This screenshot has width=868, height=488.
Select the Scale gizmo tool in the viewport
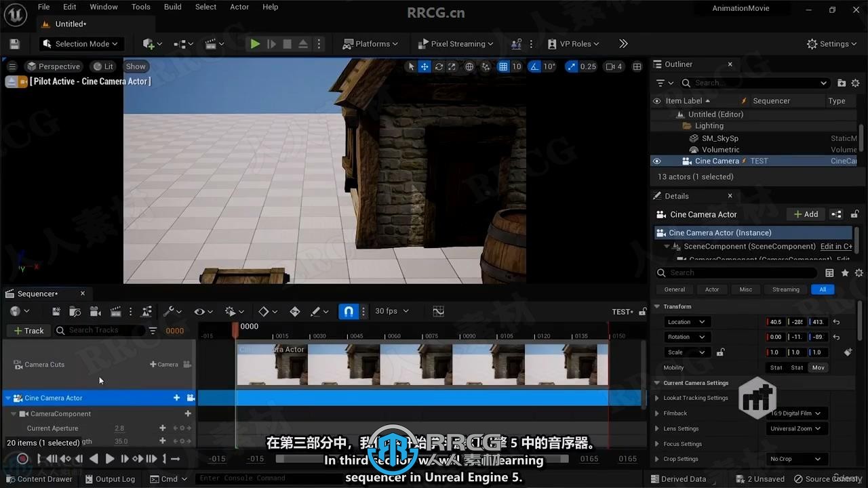tap(452, 66)
